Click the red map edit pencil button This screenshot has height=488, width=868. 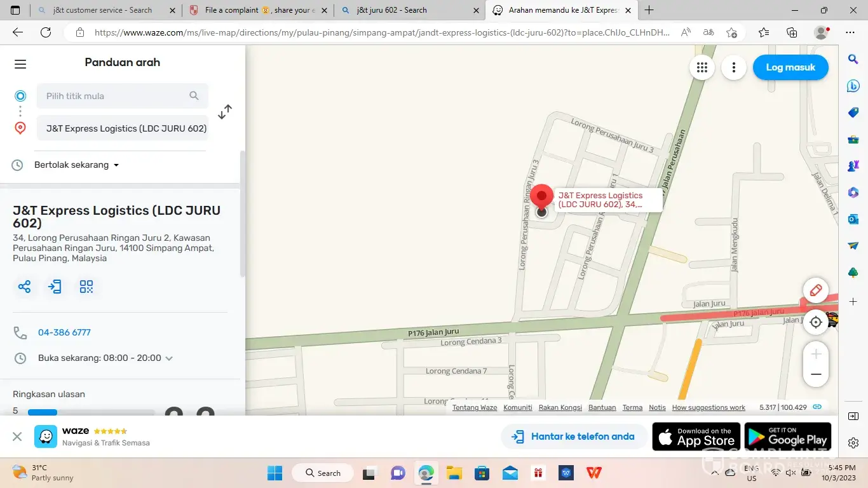click(815, 290)
